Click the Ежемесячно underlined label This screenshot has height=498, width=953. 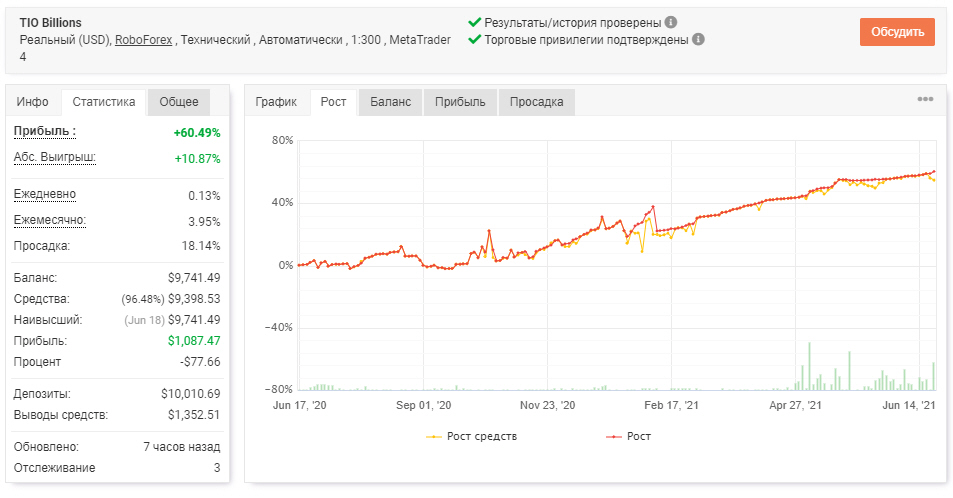50,220
